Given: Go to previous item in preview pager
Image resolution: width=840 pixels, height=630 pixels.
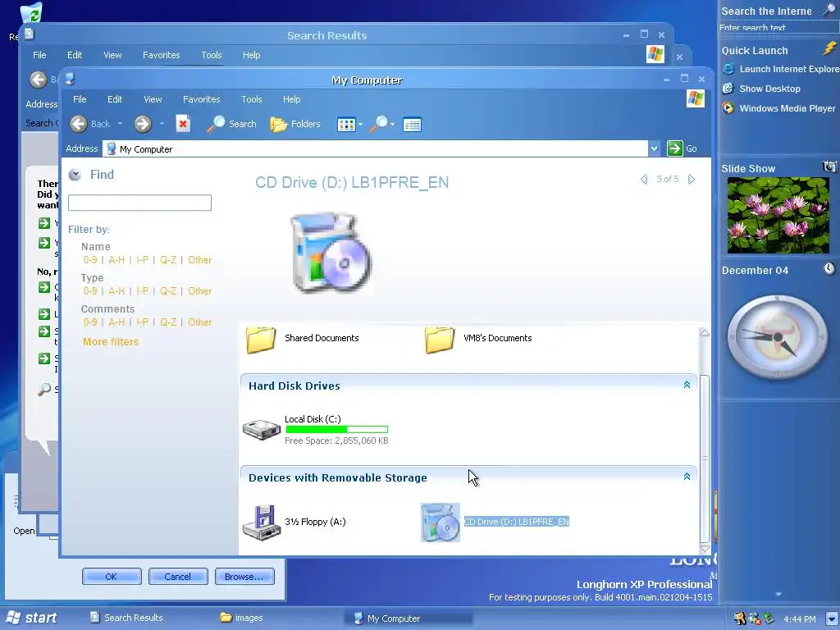Looking at the screenshot, I should pyautogui.click(x=644, y=179).
